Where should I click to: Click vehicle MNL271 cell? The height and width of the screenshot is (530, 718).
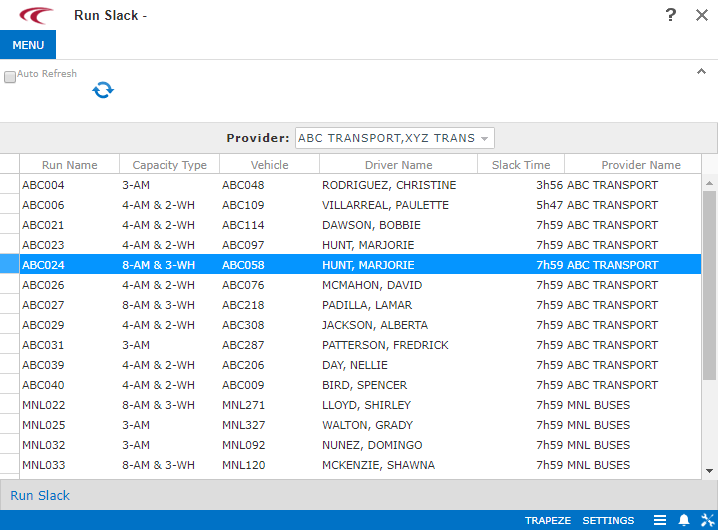pos(243,405)
